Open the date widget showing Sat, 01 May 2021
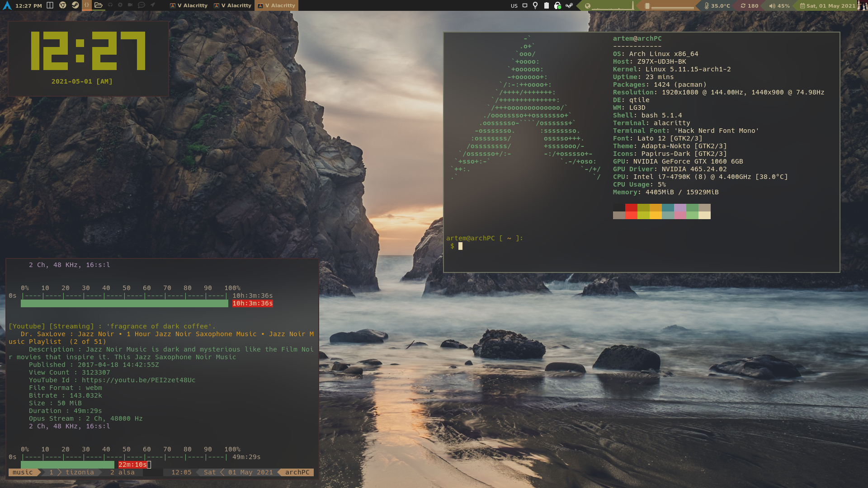 coord(827,6)
